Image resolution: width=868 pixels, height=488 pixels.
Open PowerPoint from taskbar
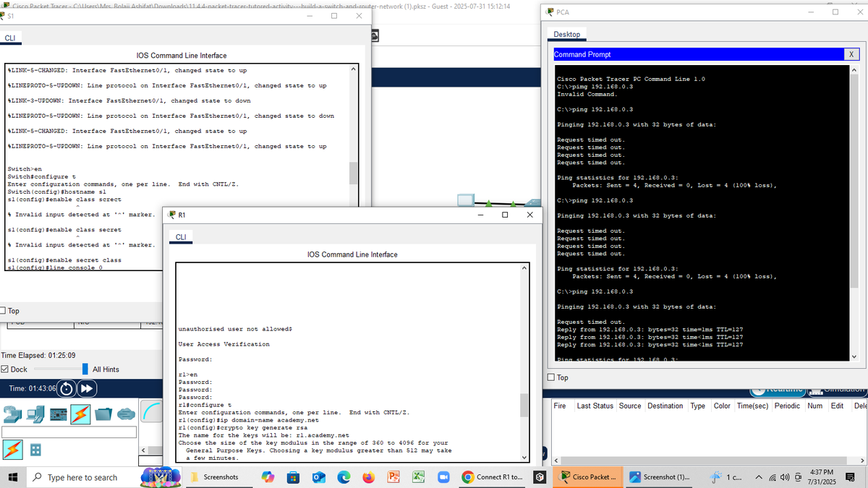(x=394, y=477)
